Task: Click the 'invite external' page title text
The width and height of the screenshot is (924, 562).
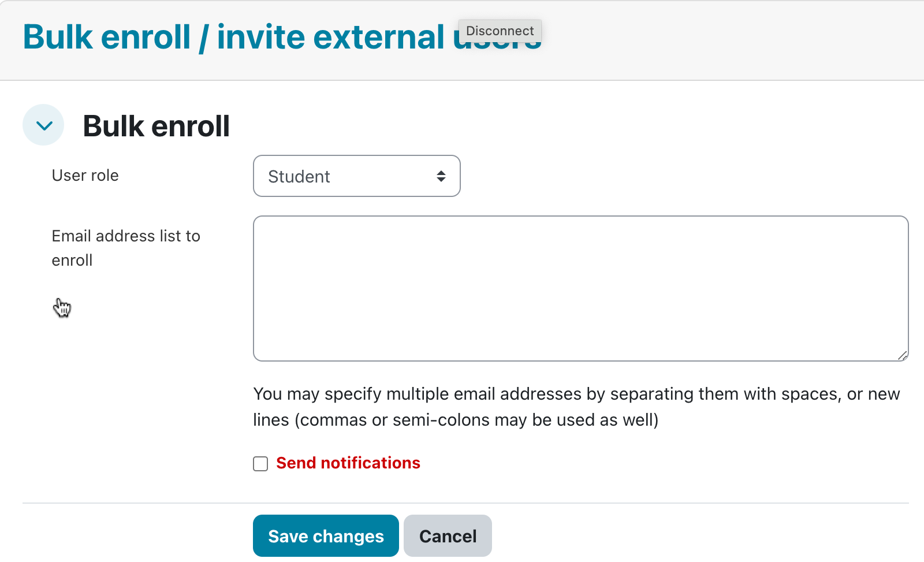Action: (330, 38)
